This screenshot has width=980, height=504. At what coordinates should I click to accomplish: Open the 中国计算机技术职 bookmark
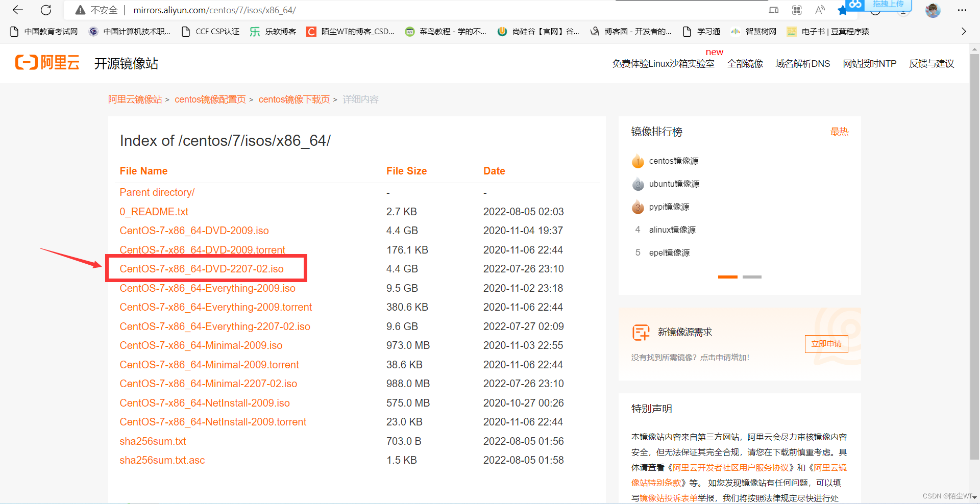coord(130,32)
